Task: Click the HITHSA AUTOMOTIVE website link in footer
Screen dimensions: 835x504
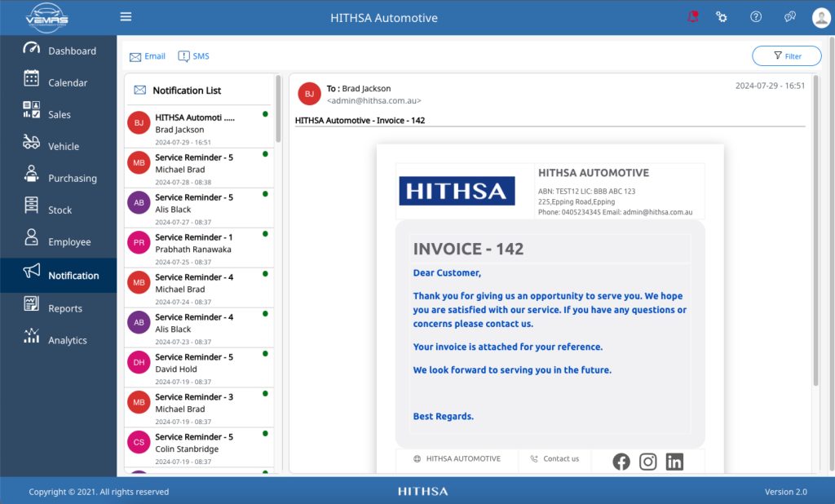Action: pyautogui.click(x=457, y=458)
